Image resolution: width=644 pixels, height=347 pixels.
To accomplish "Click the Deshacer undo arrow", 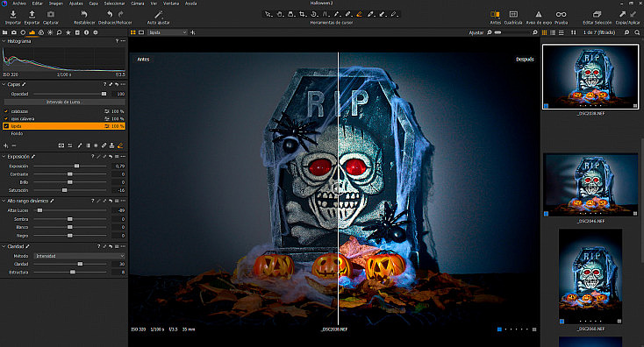I will [110, 15].
